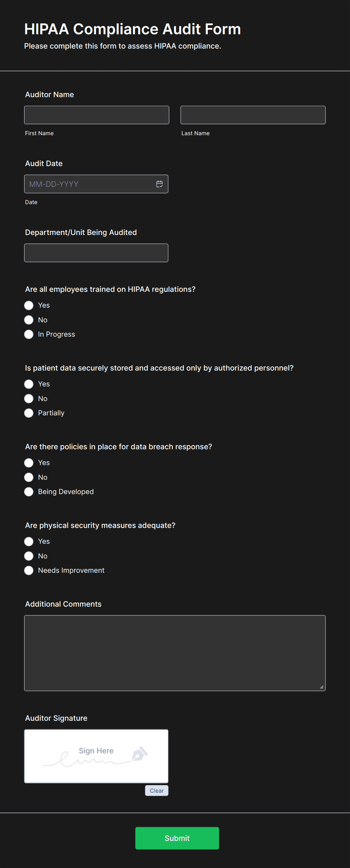This screenshot has height=868, width=350.
Task: Click the HIPAA Compliance Audit Form title
Action: pyautogui.click(x=132, y=29)
